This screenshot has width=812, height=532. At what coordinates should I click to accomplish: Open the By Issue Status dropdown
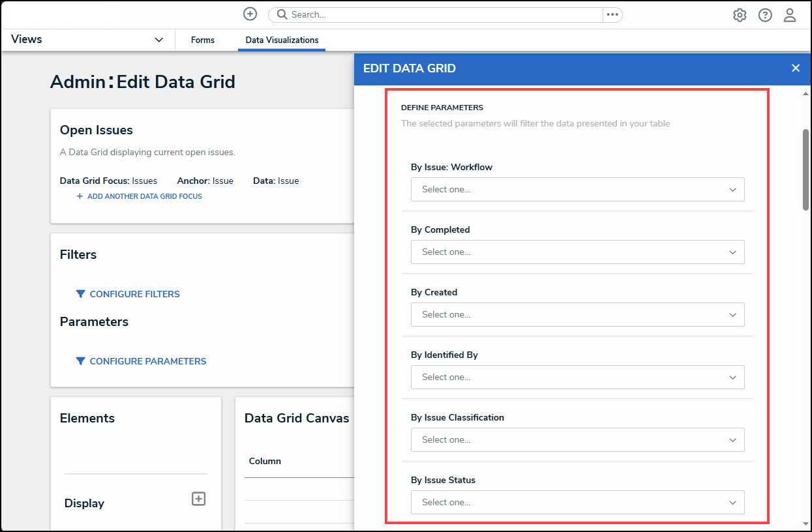pyautogui.click(x=577, y=503)
